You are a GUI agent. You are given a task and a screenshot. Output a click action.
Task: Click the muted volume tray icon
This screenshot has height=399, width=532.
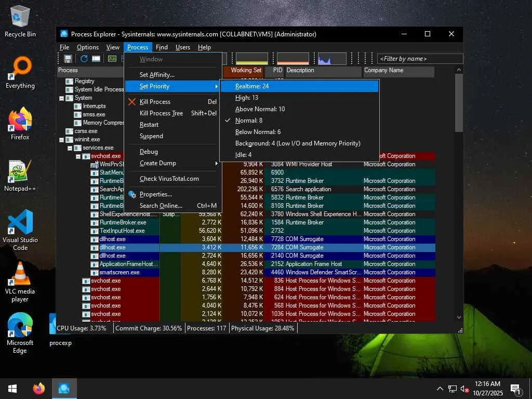coord(464,389)
